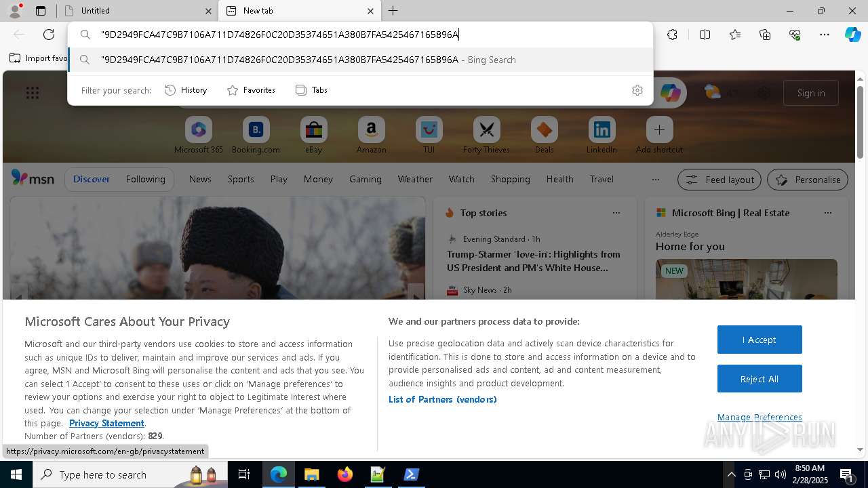The width and height of the screenshot is (868, 488).
Task: Open the Extensions puzzle icon
Action: point(672,35)
